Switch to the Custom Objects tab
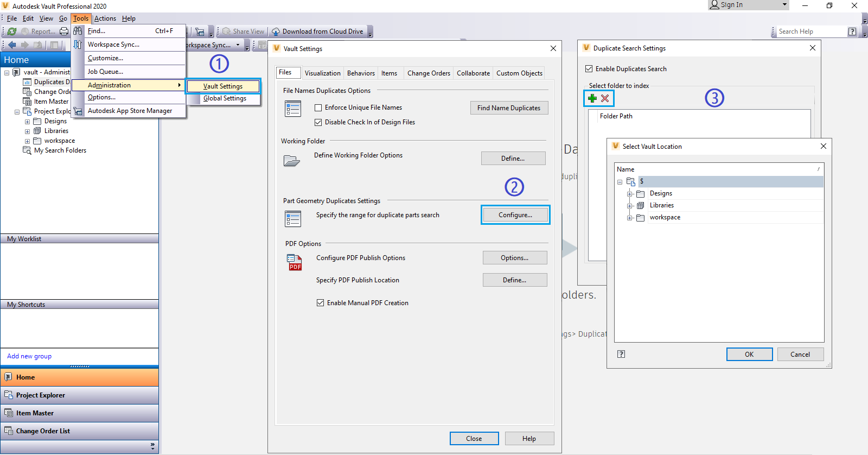The width and height of the screenshot is (868, 455). (x=519, y=73)
